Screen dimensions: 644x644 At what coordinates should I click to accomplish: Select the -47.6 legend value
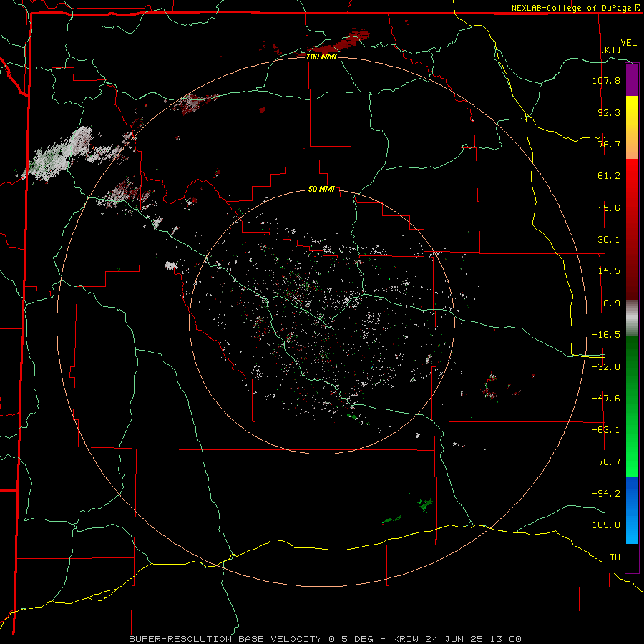(607, 399)
